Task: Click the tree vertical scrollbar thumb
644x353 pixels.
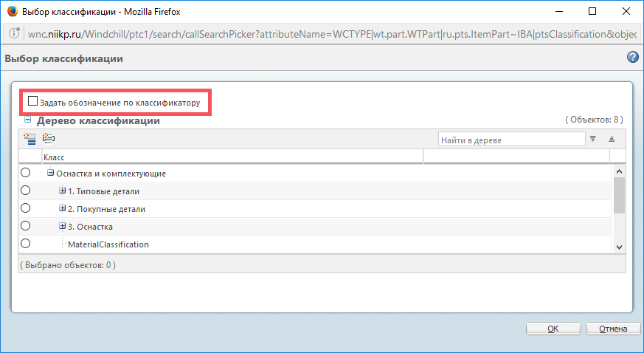Action: 620,195
